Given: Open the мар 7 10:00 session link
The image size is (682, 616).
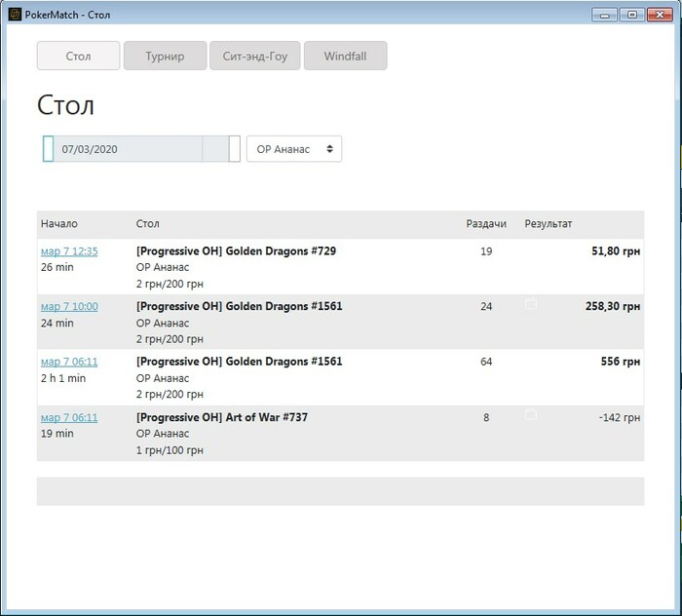Looking at the screenshot, I should coord(69,307).
